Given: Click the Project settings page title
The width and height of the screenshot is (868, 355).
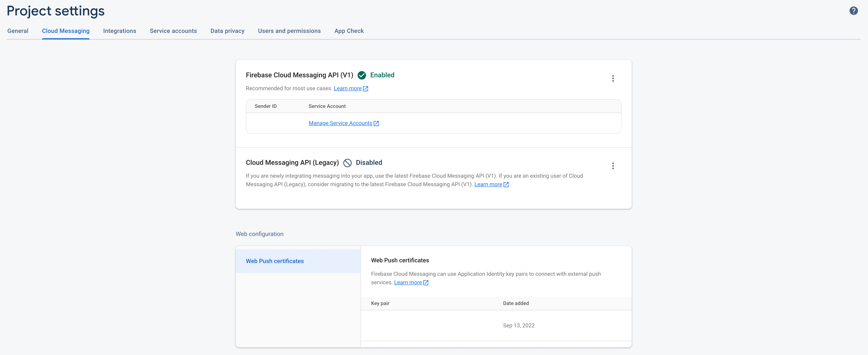Looking at the screenshot, I should click(56, 11).
